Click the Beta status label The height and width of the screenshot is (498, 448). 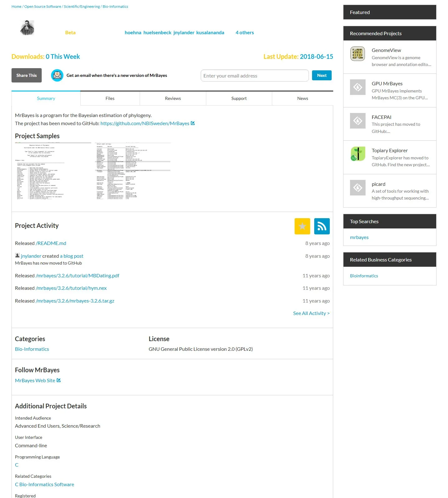coord(70,33)
